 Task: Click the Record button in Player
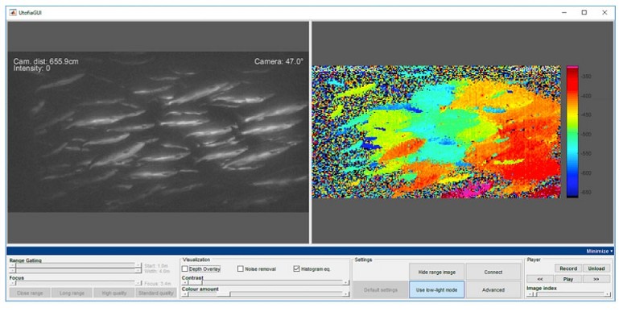tap(568, 268)
